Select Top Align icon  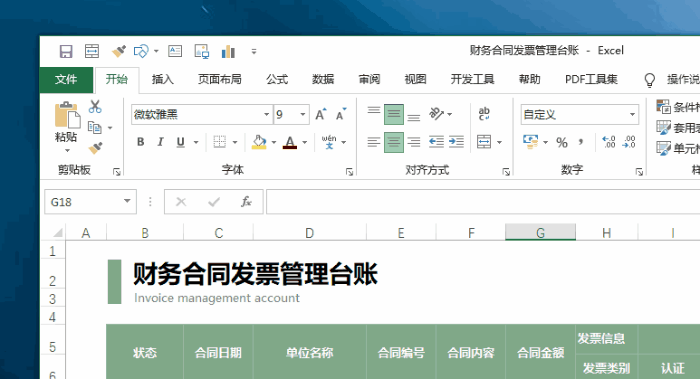[374, 110]
